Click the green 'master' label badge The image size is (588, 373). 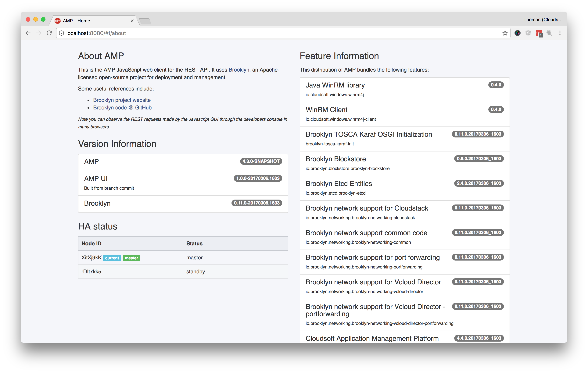click(x=131, y=258)
